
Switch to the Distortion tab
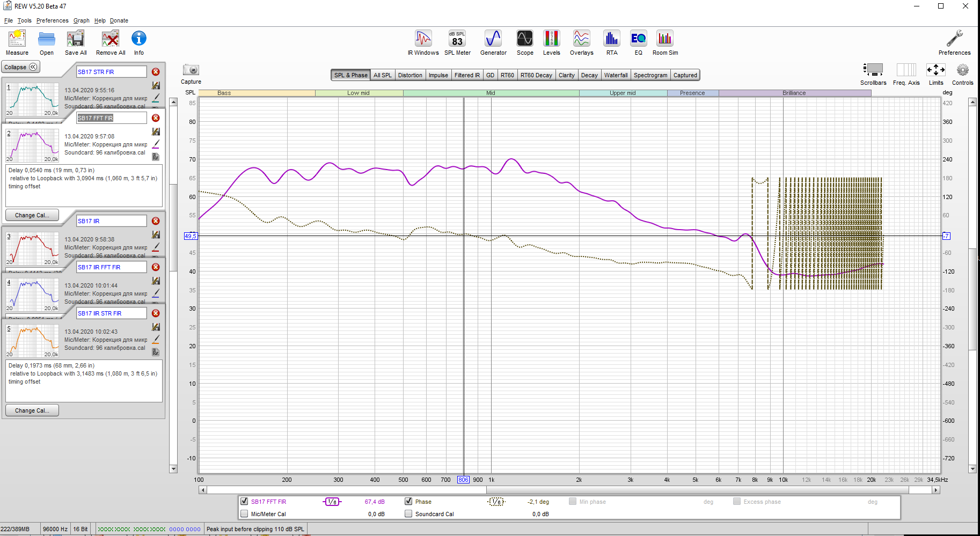(410, 75)
